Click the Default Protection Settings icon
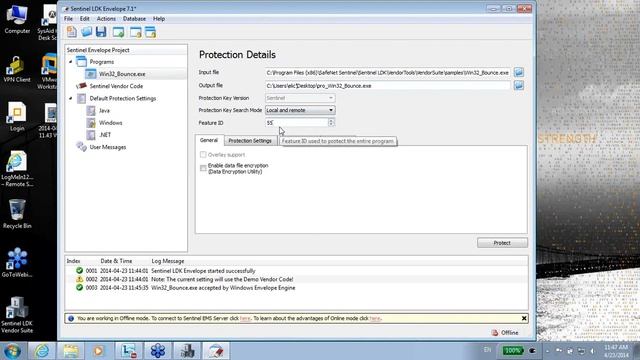The width and height of the screenshot is (640, 360). point(82,98)
